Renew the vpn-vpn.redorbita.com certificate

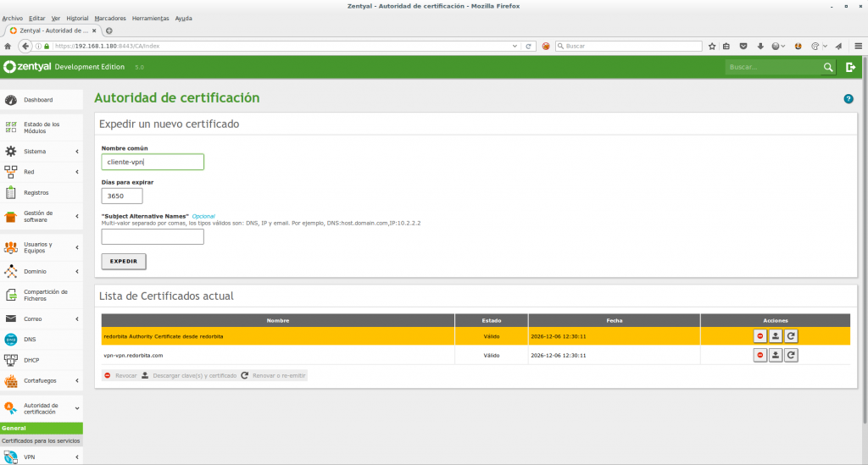[791, 356]
